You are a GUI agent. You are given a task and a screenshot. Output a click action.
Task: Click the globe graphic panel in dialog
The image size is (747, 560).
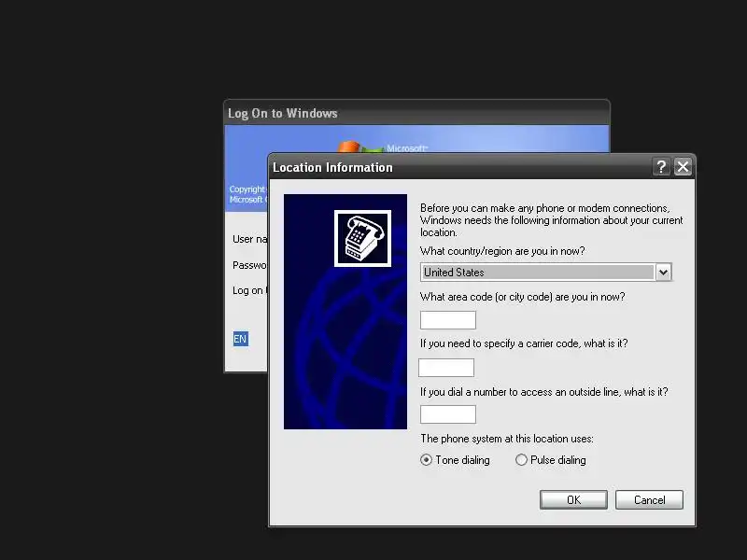pyautogui.click(x=345, y=312)
